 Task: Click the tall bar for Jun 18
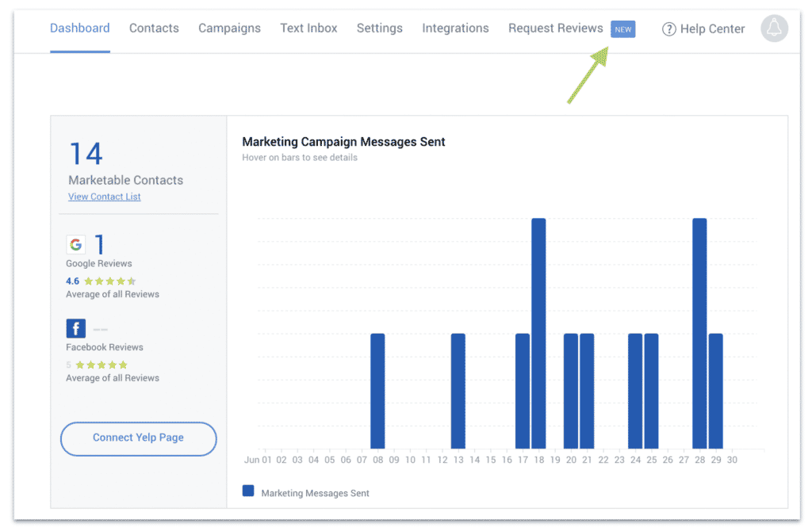click(538, 334)
